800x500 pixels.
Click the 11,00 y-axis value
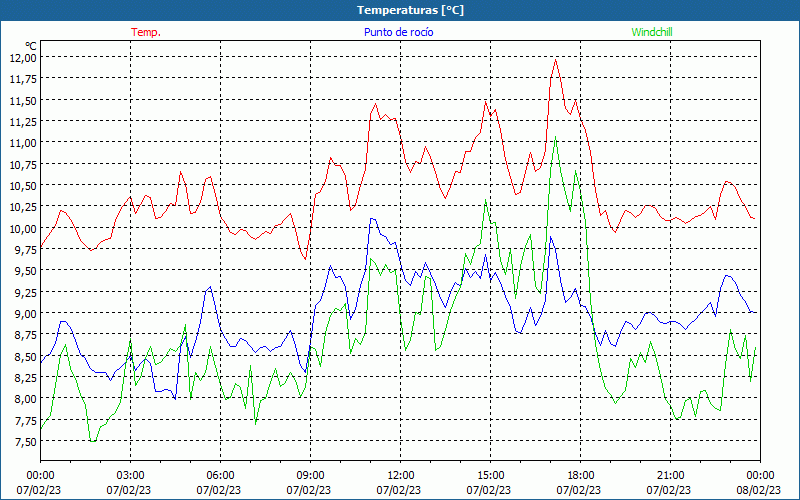coord(23,143)
